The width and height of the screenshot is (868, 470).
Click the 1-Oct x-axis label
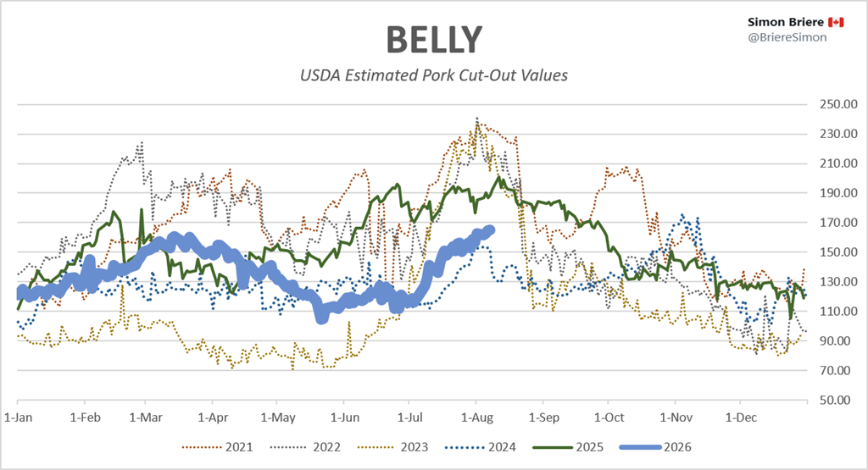tap(609, 417)
